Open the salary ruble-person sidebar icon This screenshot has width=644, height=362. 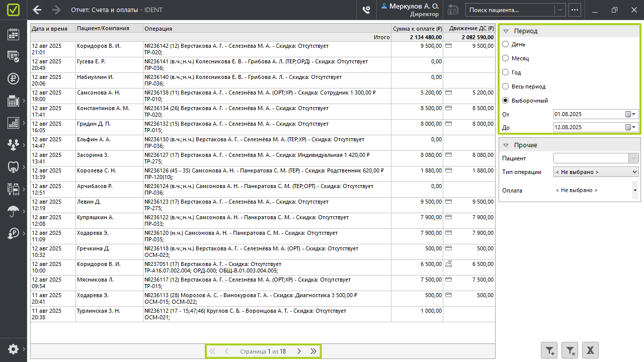[x=13, y=233]
